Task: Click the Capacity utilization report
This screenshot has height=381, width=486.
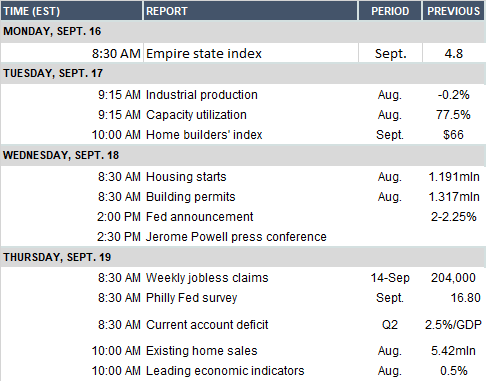Action: coord(196,115)
